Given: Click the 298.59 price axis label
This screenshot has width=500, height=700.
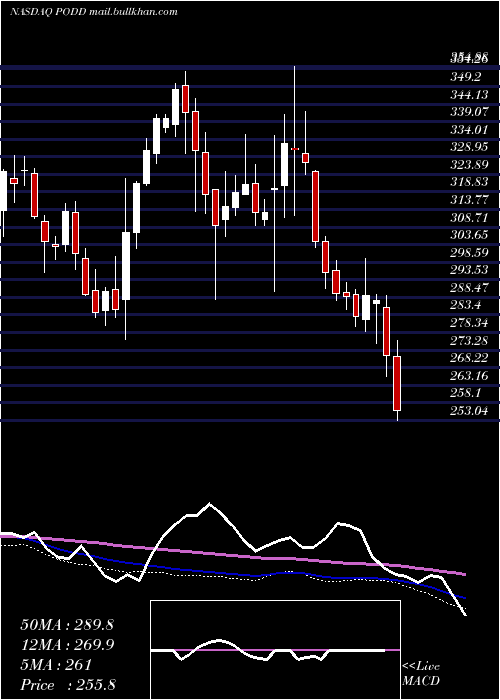Looking at the screenshot, I should 469,253.
